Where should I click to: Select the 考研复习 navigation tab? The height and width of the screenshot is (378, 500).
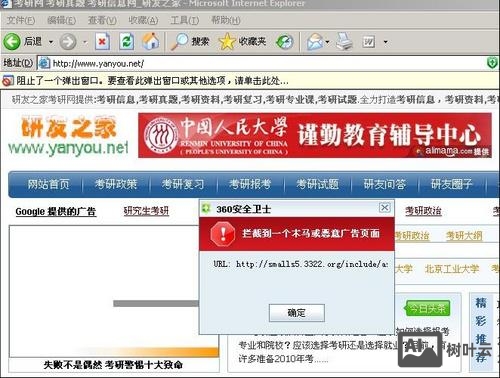pos(183,184)
